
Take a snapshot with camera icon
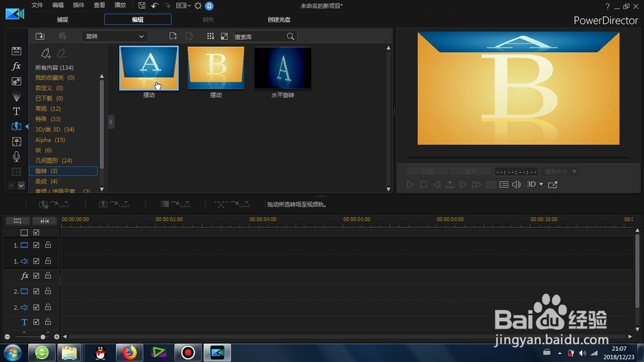pos(490,184)
